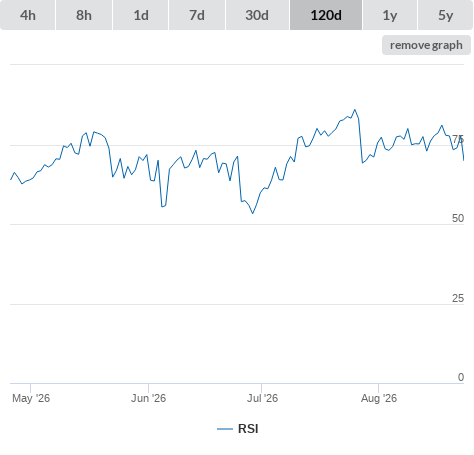The width and height of the screenshot is (474, 455).
Task: Choose the 7d range tab
Action: [x=197, y=15]
